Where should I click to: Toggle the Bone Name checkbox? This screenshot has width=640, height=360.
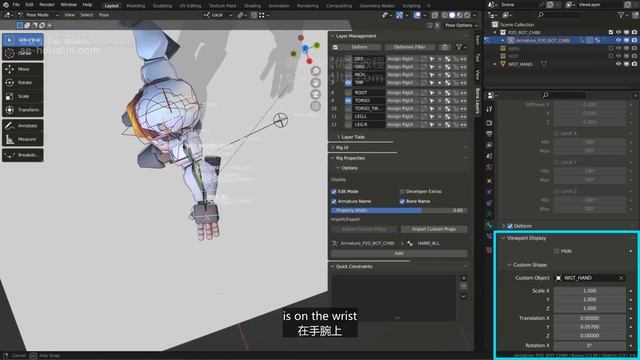point(402,201)
